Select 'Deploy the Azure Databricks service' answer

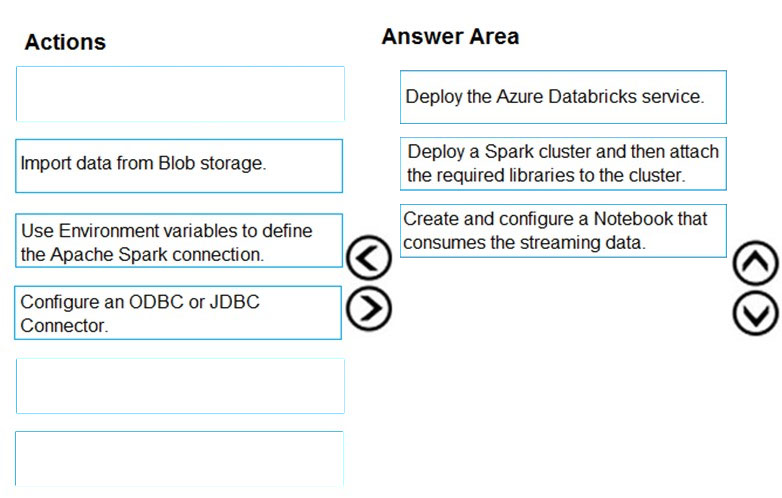(x=563, y=97)
